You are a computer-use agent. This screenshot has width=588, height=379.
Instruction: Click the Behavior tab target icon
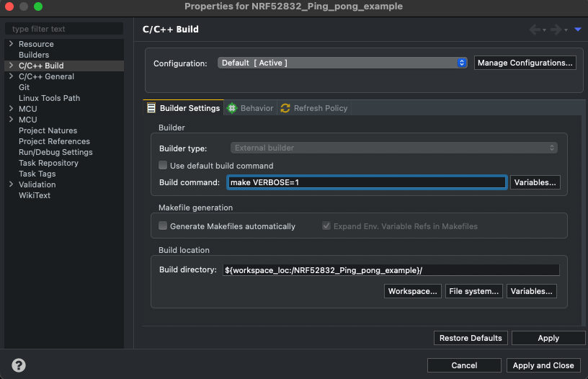[232, 108]
